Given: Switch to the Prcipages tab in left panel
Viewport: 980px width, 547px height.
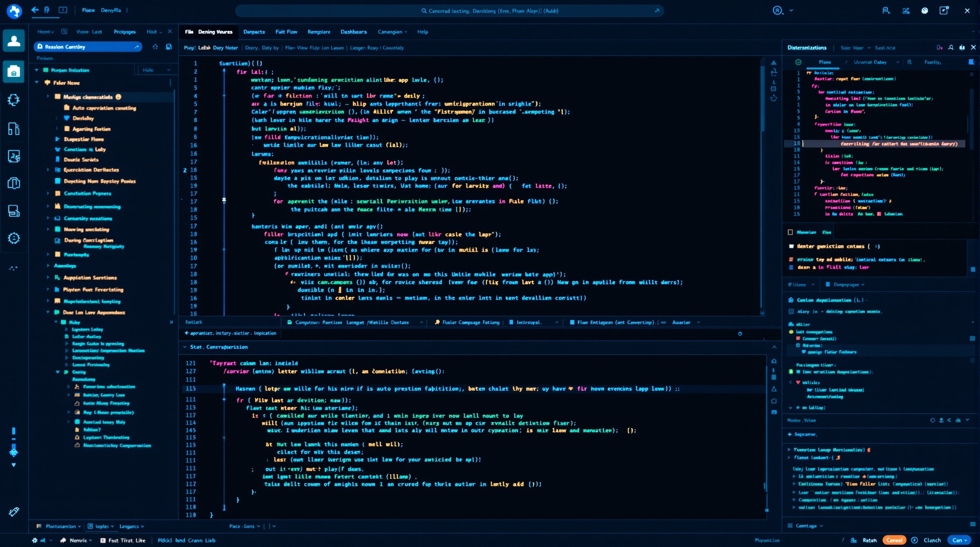Looking at the screenshot, I should pos(125,32).
